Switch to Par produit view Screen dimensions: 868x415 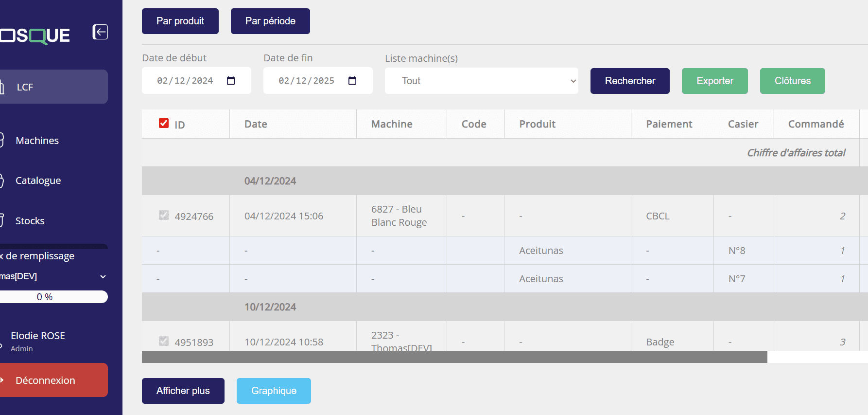[x=180, y=21]
